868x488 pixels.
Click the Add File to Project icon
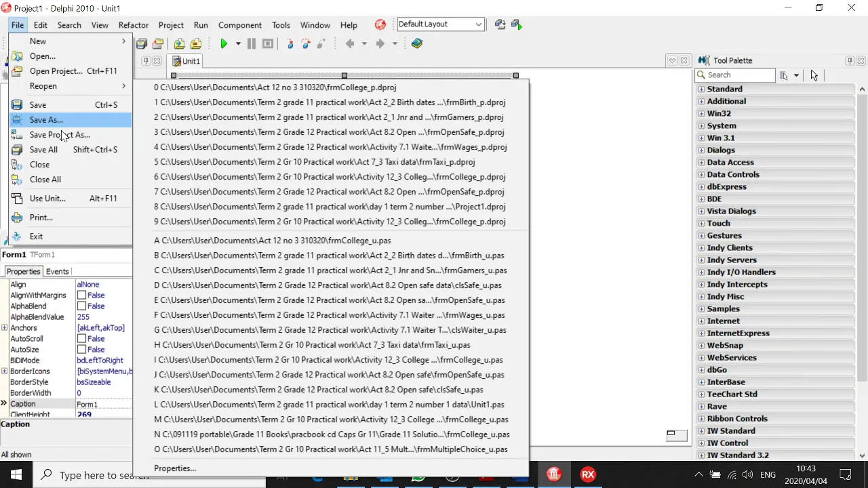[180, 43]
